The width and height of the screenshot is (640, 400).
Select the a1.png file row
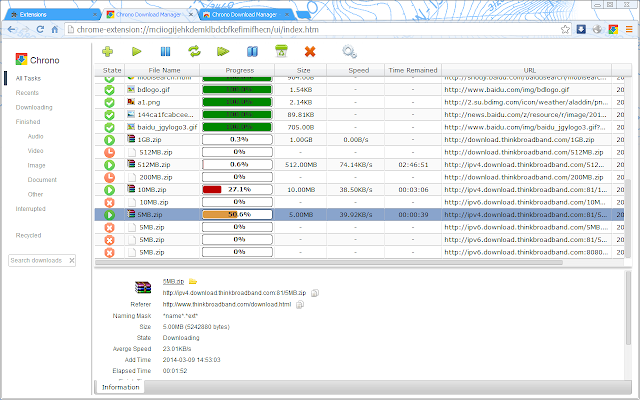359,102
